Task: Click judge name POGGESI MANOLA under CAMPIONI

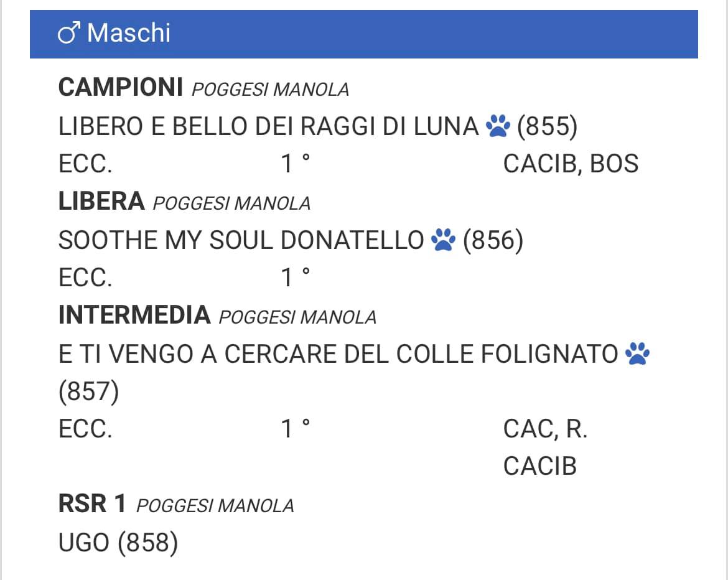Action: point(270,90)
